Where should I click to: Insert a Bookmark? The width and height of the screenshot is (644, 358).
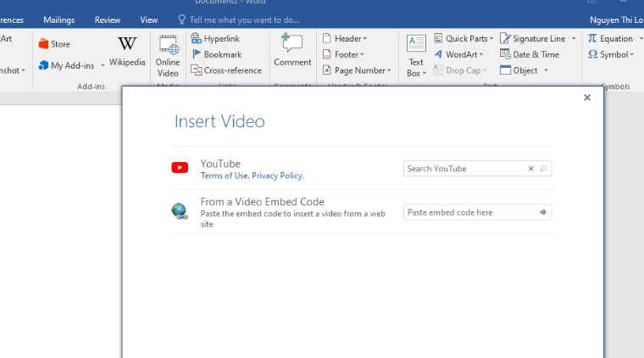pyautogui.click(x=216, y=54)
